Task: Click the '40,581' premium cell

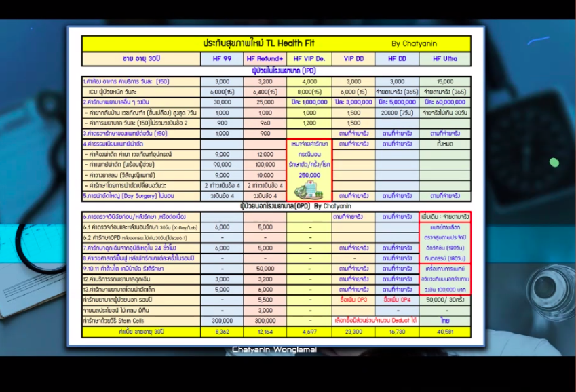Action: (445, 332)
